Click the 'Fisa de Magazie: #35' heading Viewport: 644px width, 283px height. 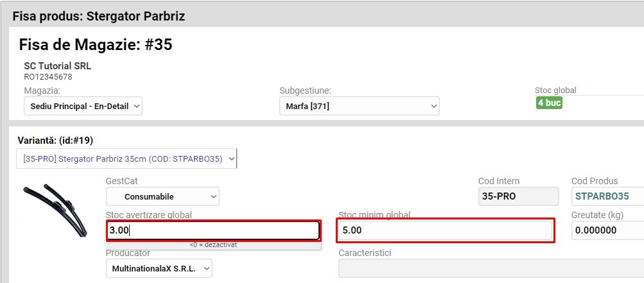96,44
